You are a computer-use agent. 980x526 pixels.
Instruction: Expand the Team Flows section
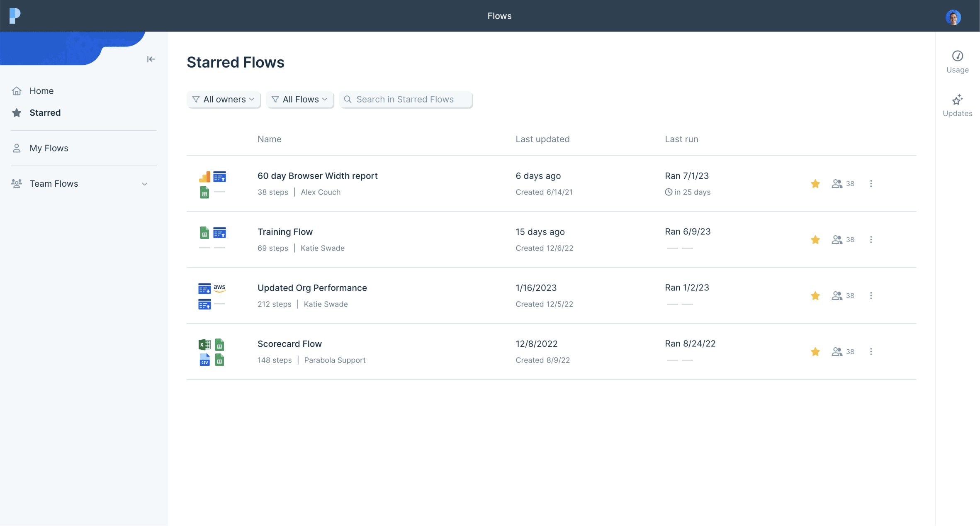tap(144, 184)
